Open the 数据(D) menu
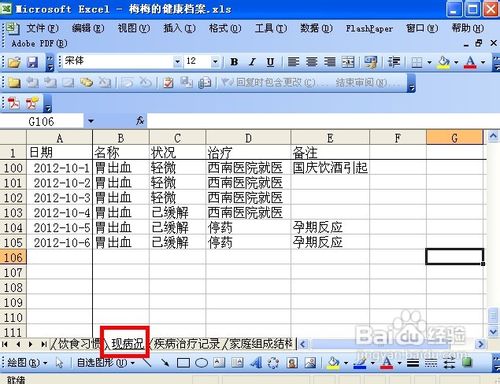Image resolution: width=500 pixels, height=384 pixels. 316,28
